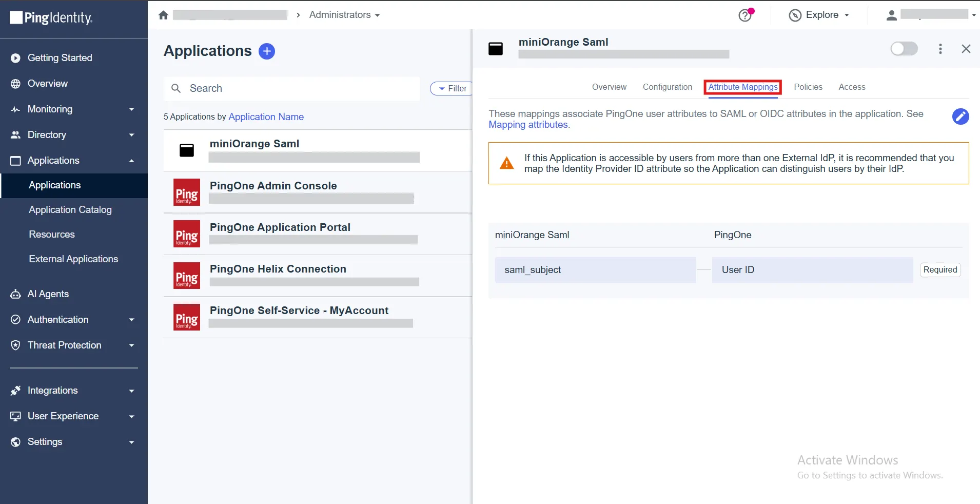980x504 pixels.
Task: Expand the Directory menu arrow
Action: click(x=131, y=135)
